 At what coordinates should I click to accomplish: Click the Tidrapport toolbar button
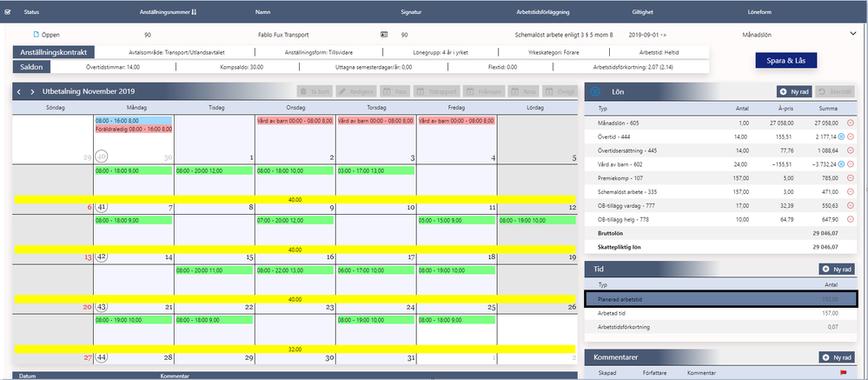point(437,91)
